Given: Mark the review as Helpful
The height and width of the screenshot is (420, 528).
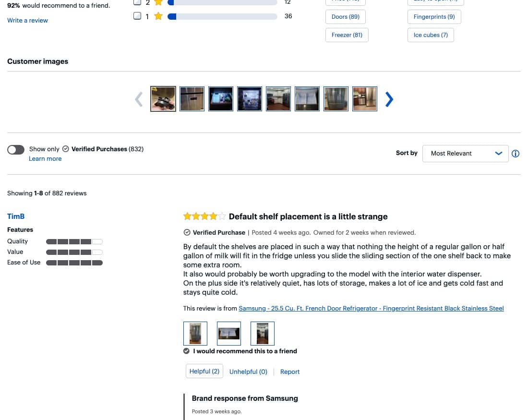Looking at the screenshot, I should click(x=204, y=372).
